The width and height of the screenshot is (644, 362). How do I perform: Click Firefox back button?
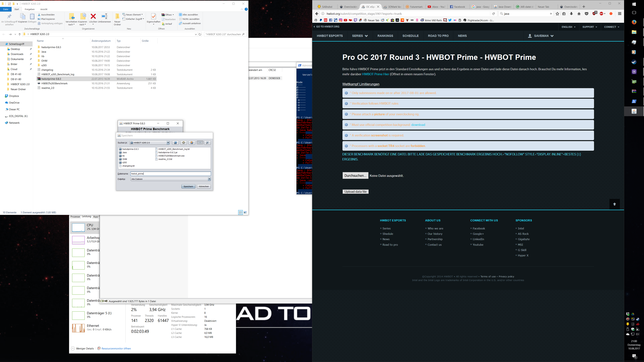coord(317,14)
